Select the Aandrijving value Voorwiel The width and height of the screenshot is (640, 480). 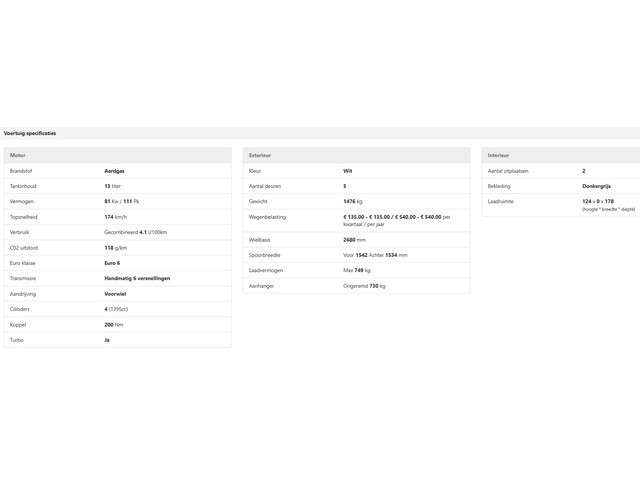[x=115, y=294]
